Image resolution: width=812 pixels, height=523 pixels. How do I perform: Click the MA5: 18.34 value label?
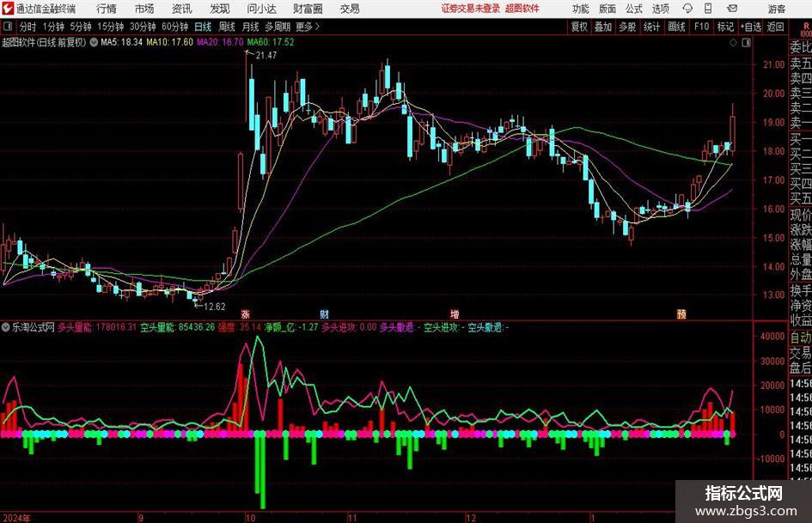pos(121,42)
